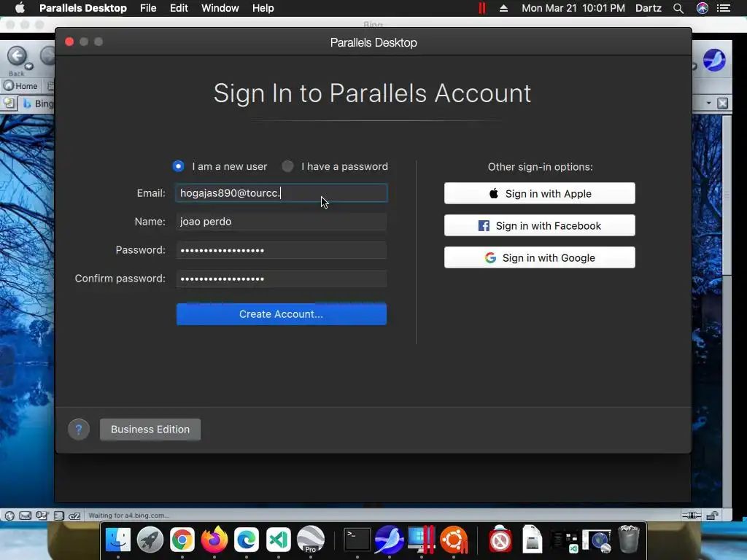Click Home bookmark in SeaMonkey toolbar

tap(20, 86)
